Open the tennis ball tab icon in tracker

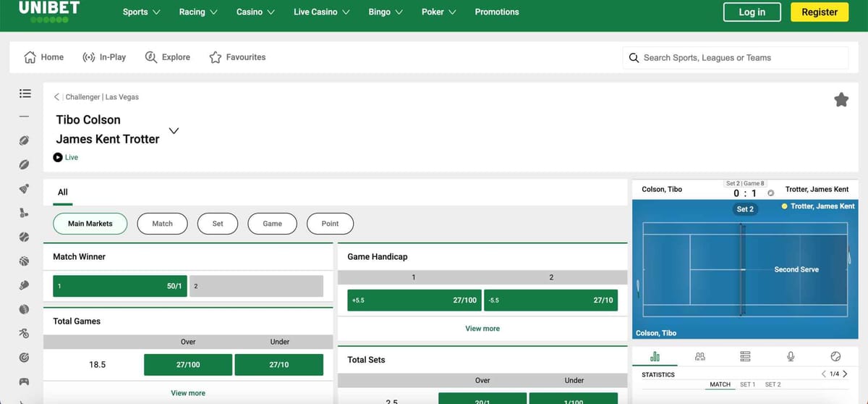tap(836, 356)
